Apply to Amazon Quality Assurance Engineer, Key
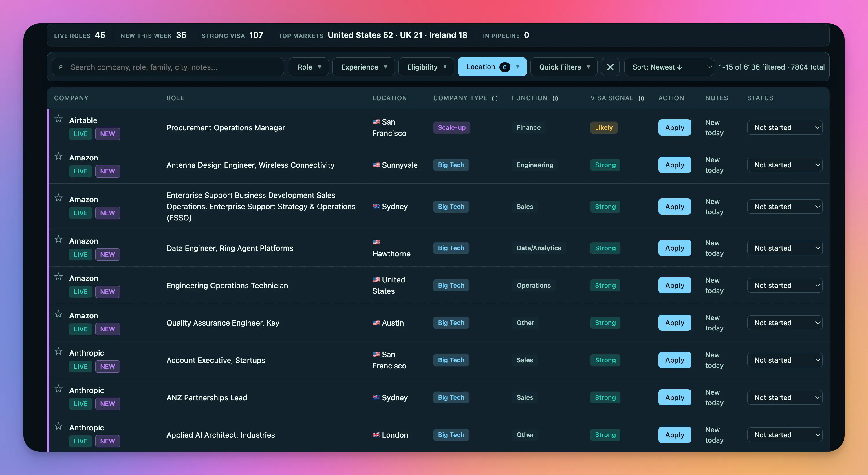 (x=675, y=323)
